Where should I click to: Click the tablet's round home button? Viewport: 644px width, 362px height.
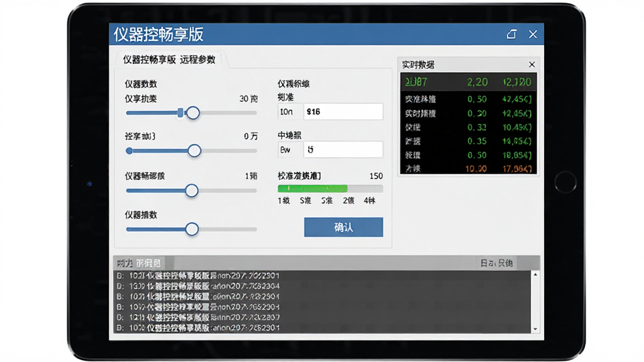(x=565, y=182)
